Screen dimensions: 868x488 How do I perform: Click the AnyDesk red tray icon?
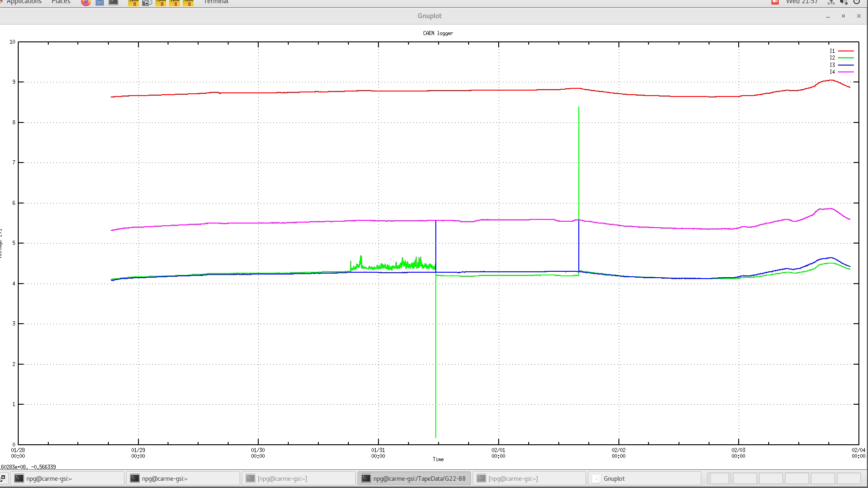pos(775,2)
